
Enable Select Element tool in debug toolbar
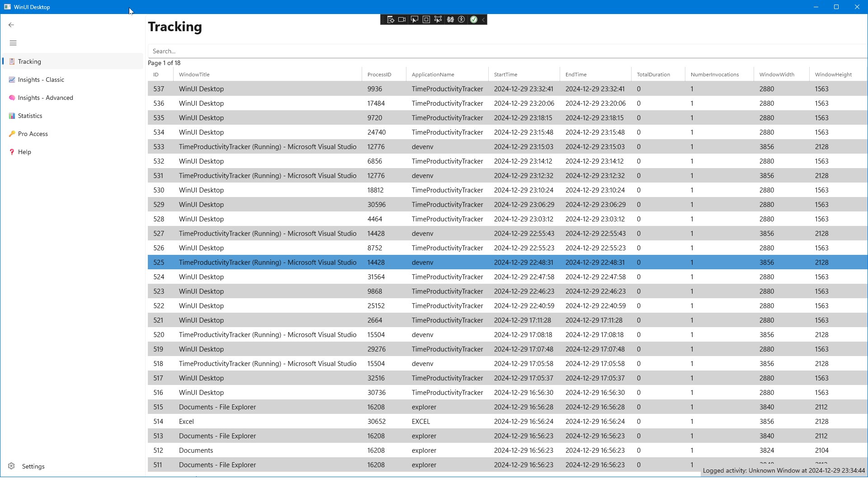point(414,20)
